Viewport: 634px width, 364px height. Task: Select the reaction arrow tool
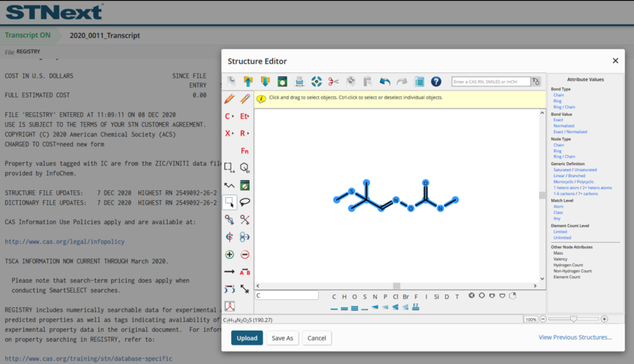pyautogui.click(x=229, y=272)
